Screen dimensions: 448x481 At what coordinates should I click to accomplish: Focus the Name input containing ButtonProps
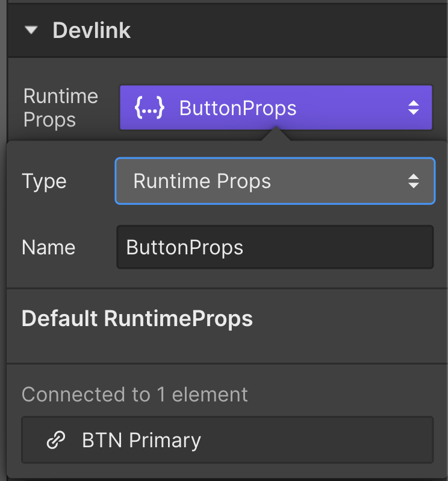click(275, 247)
